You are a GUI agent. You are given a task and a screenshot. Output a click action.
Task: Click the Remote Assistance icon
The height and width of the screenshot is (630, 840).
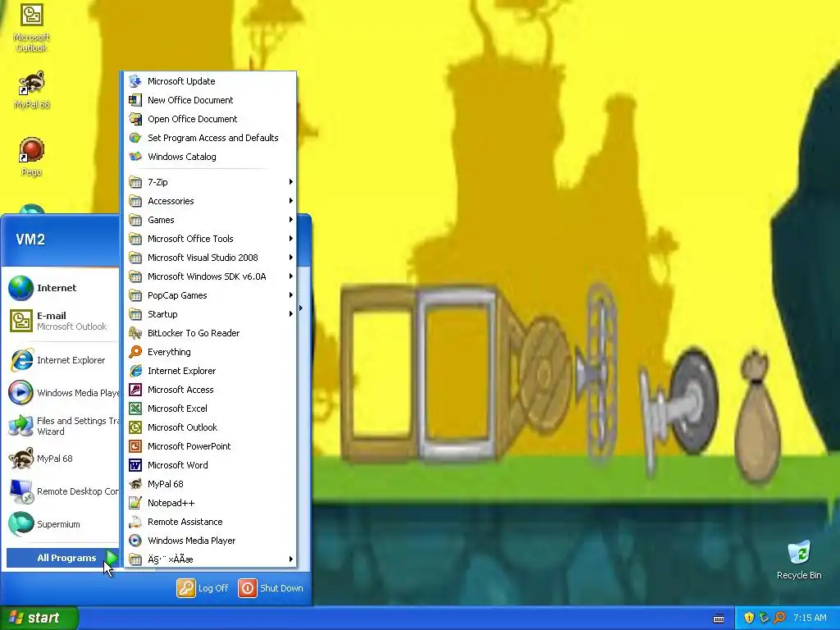point(135,521)
